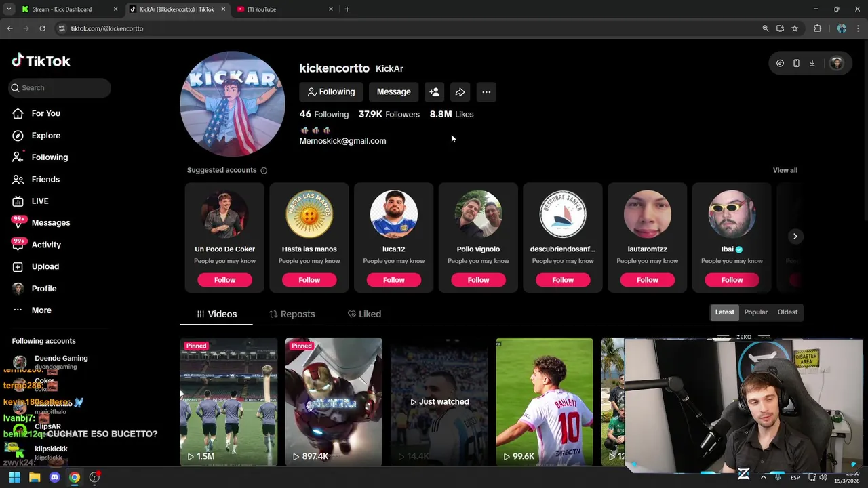Show next suggested accounts with arrow
The width and height of the screenshot is (868, 488).
[x=795, y=236]
